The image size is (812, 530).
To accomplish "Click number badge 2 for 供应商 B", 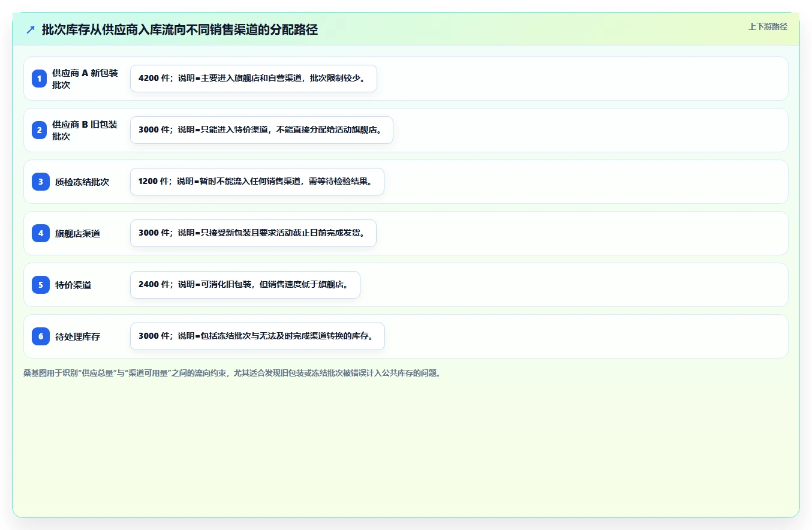I will click(x=40, y=130).
